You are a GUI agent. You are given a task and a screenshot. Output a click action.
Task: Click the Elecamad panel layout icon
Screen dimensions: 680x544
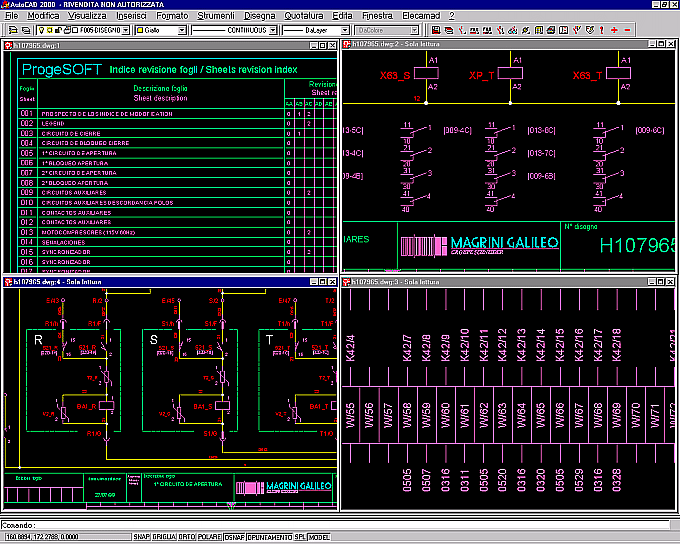563,30
